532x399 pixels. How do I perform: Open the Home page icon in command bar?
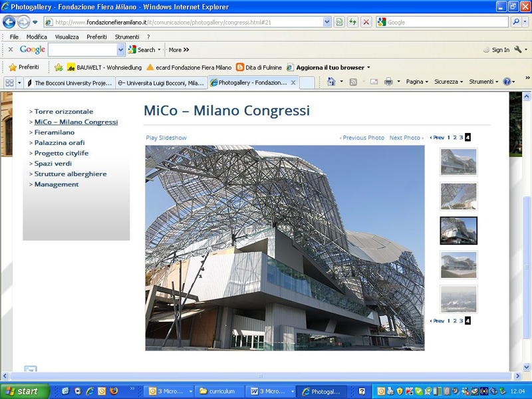click(x=331, y=82)
